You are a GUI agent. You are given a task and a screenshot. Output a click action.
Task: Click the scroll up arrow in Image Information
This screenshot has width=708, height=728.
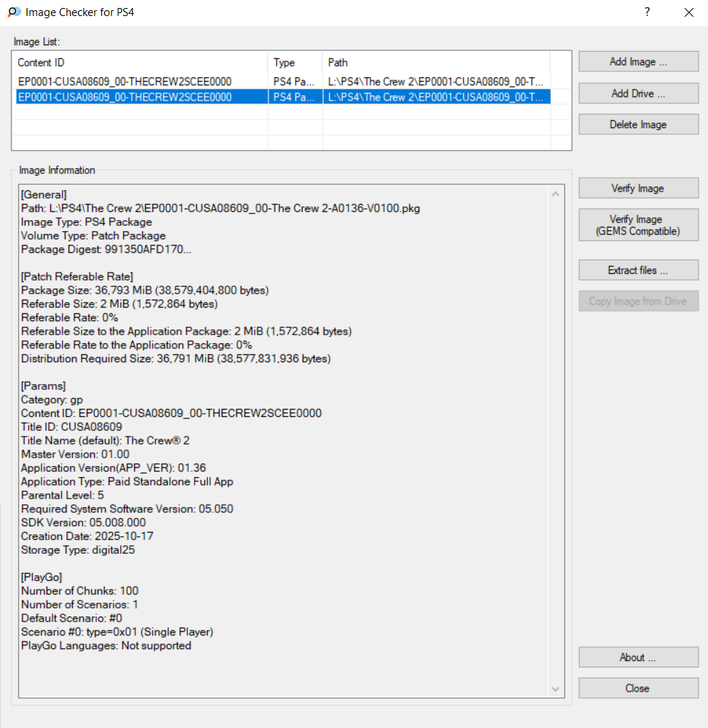tap(556, 195)
